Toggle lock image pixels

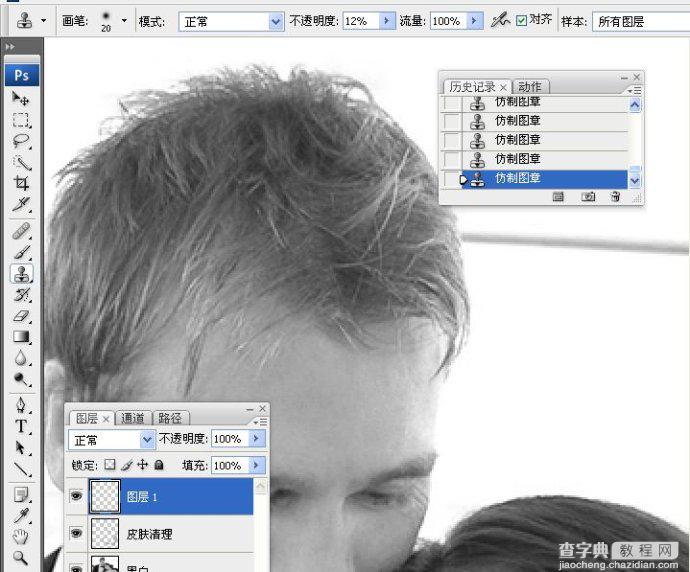[127, 465]
